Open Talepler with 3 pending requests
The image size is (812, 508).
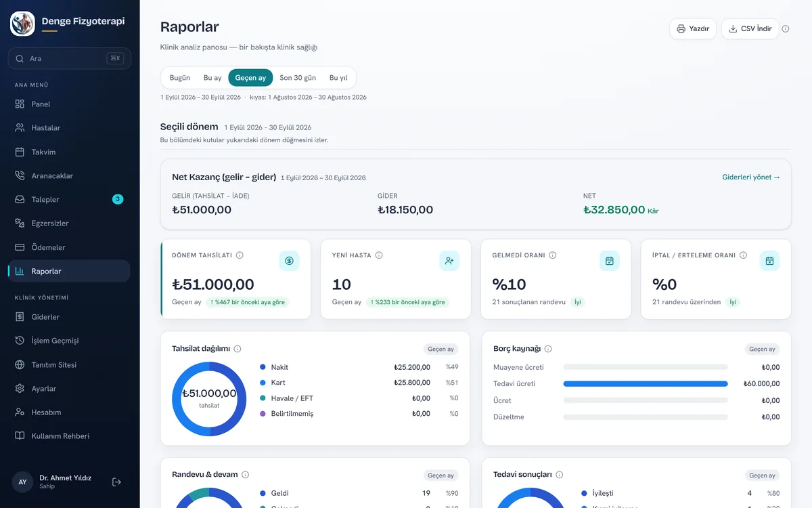(69, 199)
